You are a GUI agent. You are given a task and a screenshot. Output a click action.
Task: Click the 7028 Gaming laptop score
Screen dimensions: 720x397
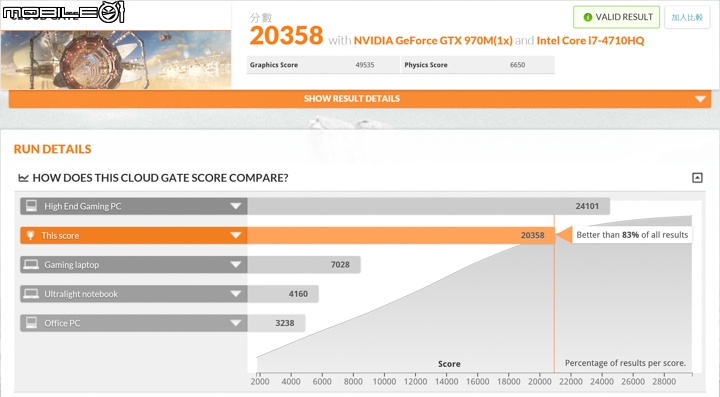pos(340,264)
